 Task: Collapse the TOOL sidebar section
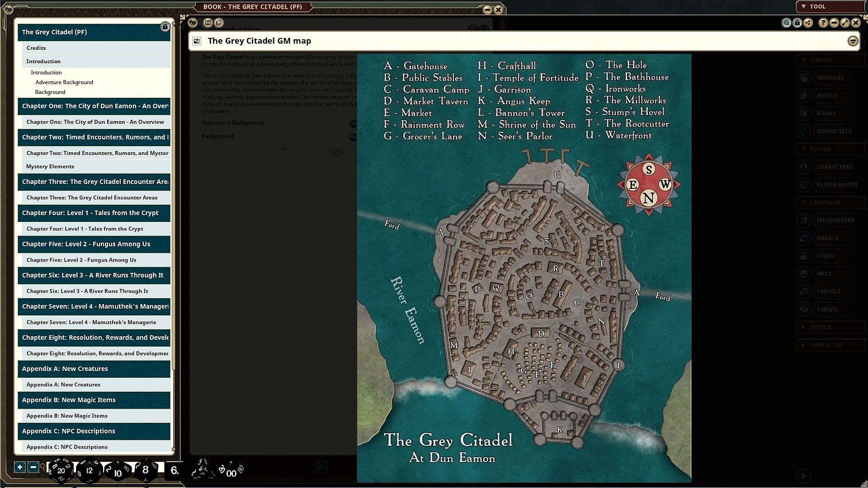coord(803,6)
